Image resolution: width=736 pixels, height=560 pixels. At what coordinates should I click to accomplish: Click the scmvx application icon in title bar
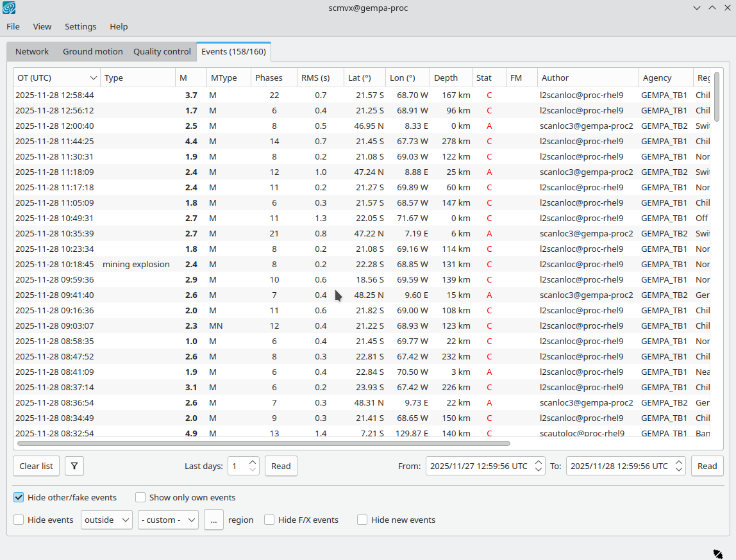point(10,8)
